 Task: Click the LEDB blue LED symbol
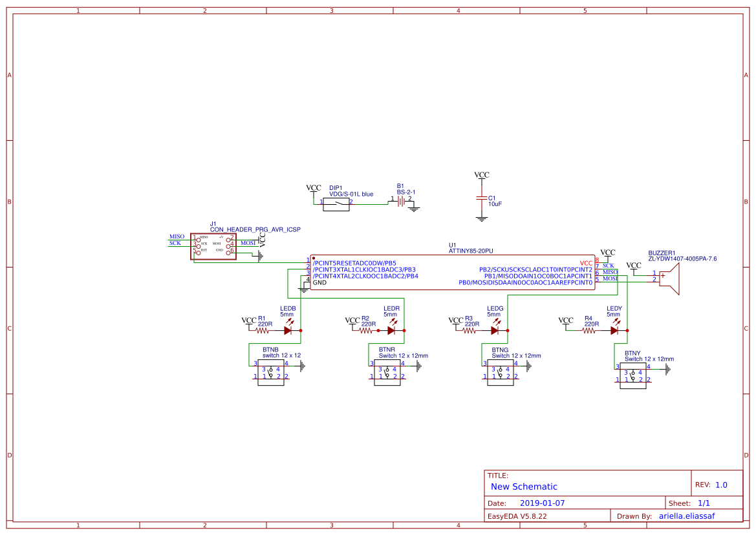[x=288, y=330]
